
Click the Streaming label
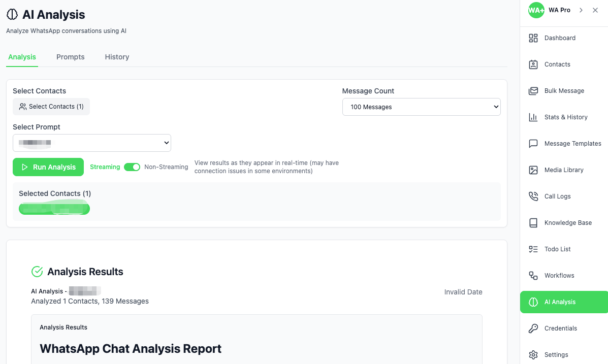[105, 167]
